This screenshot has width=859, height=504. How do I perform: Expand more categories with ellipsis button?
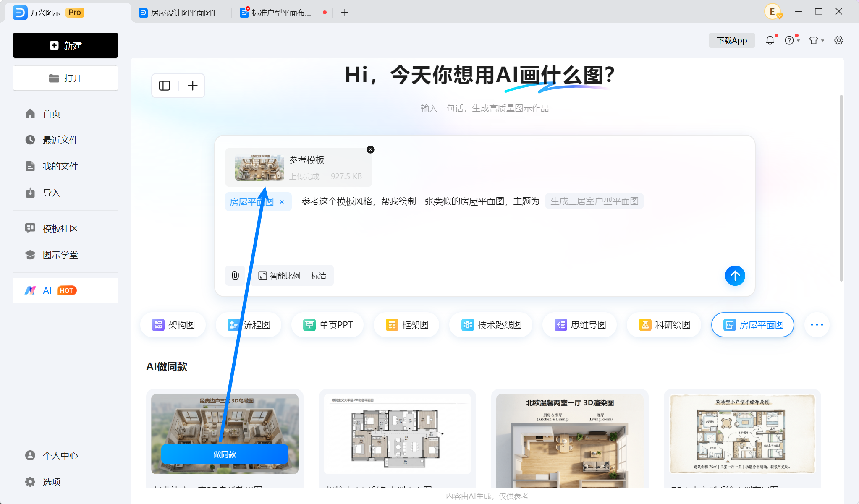(817, 325)
